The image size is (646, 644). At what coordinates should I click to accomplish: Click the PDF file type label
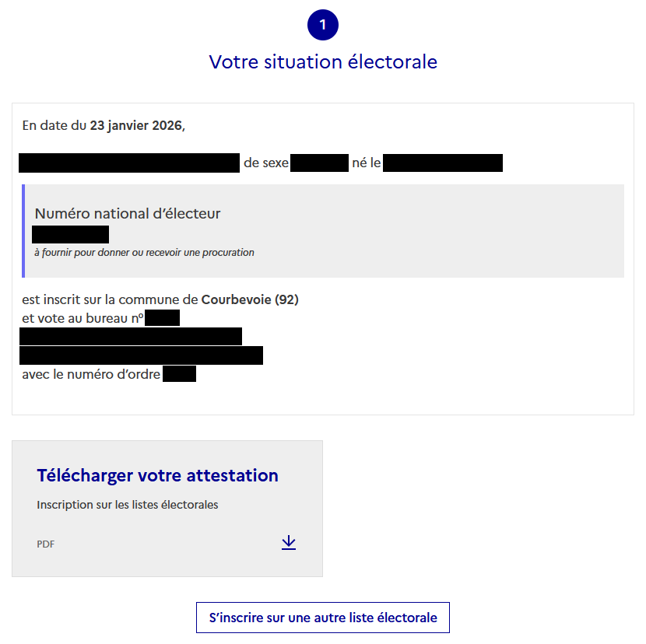[x=46, y=544]
